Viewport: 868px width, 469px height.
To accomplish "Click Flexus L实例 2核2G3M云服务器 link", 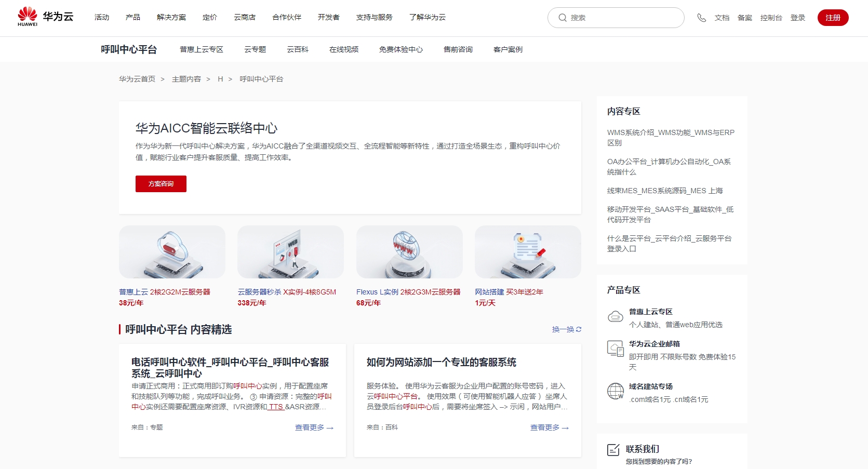I will [x=408, y=292].
